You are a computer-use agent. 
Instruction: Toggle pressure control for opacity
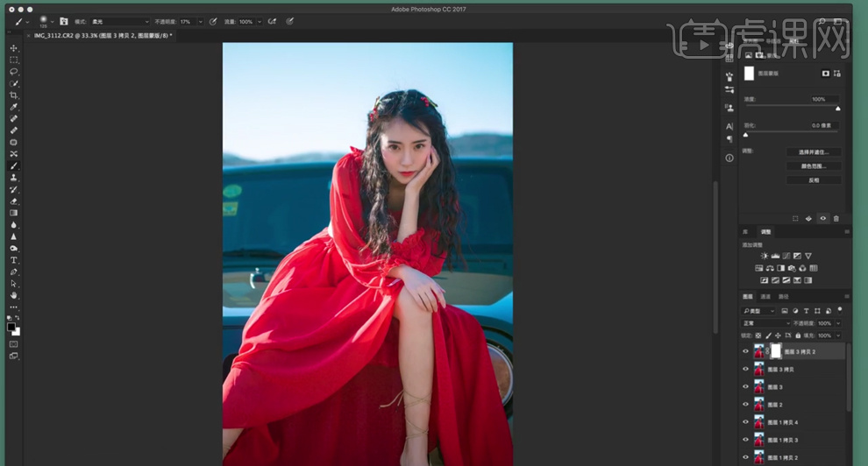point(213,22)
